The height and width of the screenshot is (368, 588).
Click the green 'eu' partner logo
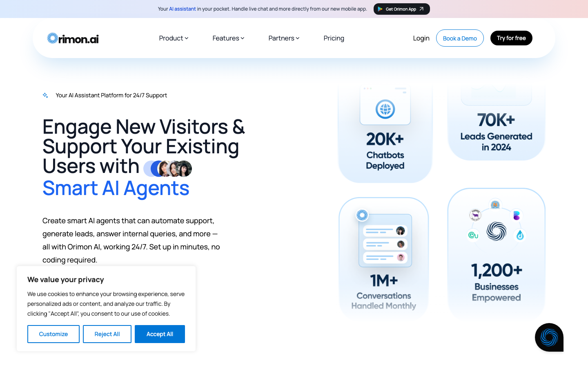pyautogui.click(x=473, y=235)
